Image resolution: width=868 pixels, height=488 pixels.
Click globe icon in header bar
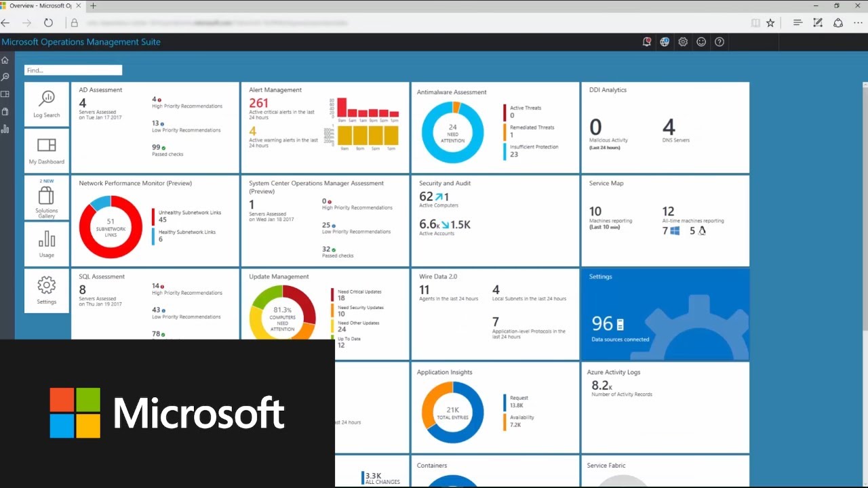[665, 42]
